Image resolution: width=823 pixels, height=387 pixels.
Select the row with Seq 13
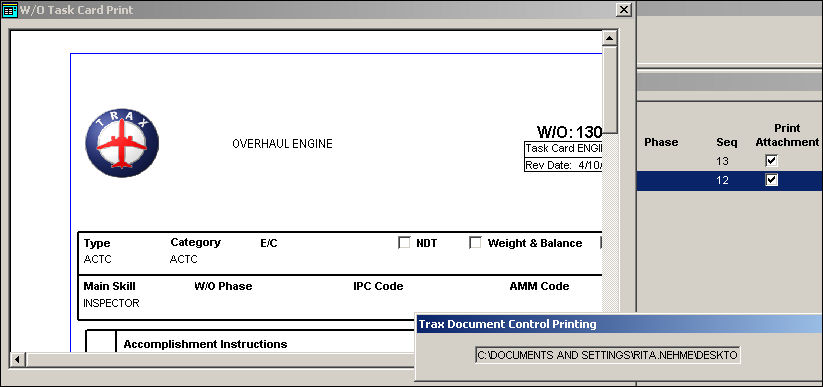coord(730,161)
